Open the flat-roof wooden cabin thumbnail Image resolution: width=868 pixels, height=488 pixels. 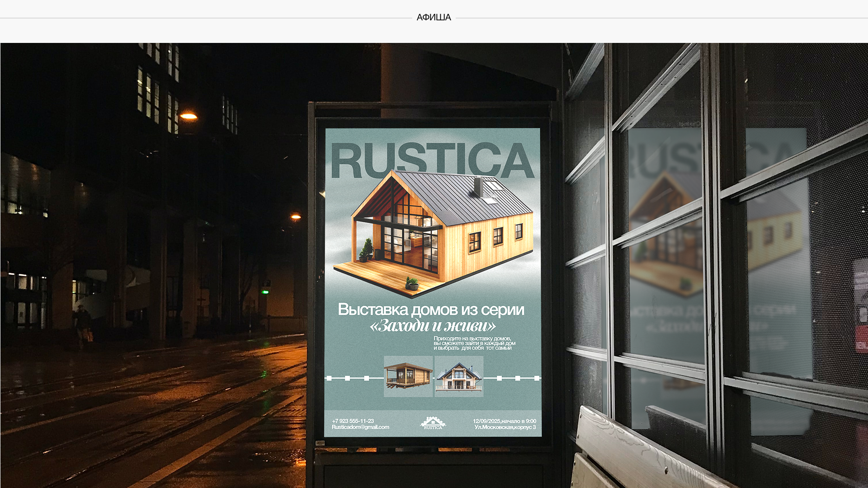point(408,376)
